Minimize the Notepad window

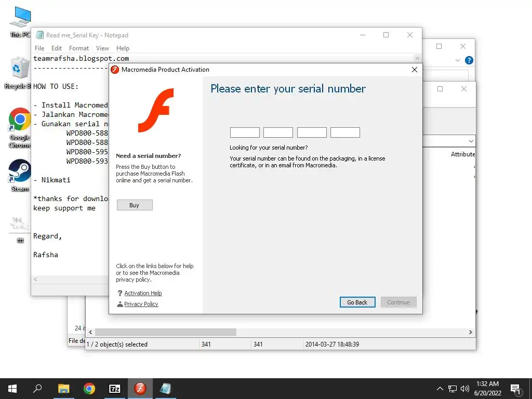[362, 35]
